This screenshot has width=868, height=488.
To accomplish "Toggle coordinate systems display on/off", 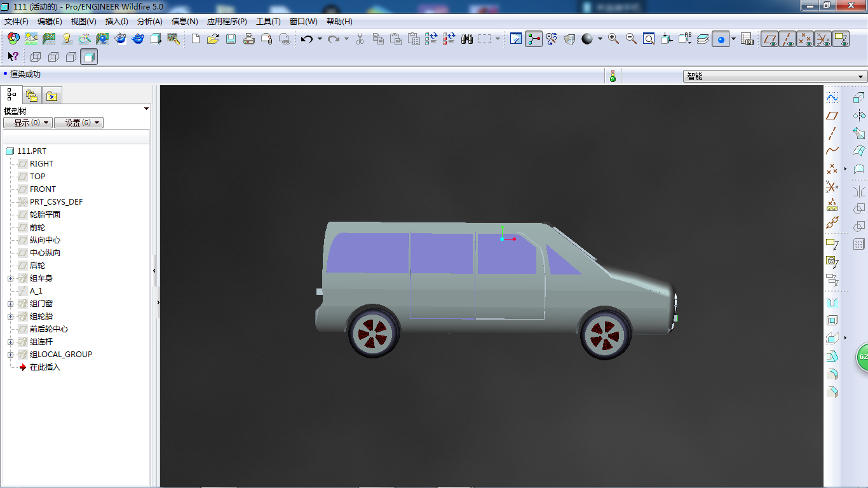I will (824, 39).
